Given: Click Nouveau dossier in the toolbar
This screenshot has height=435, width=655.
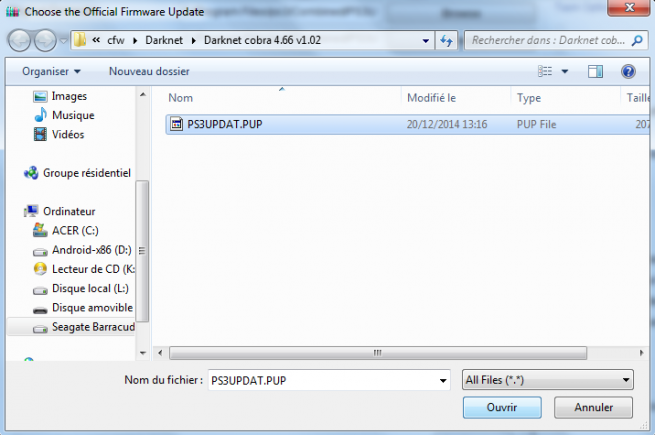Looking at the screenshot, I should [149, 71].
